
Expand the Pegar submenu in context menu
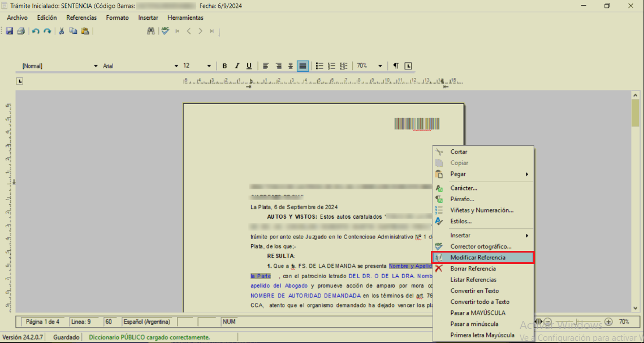[x=483, y=174]
